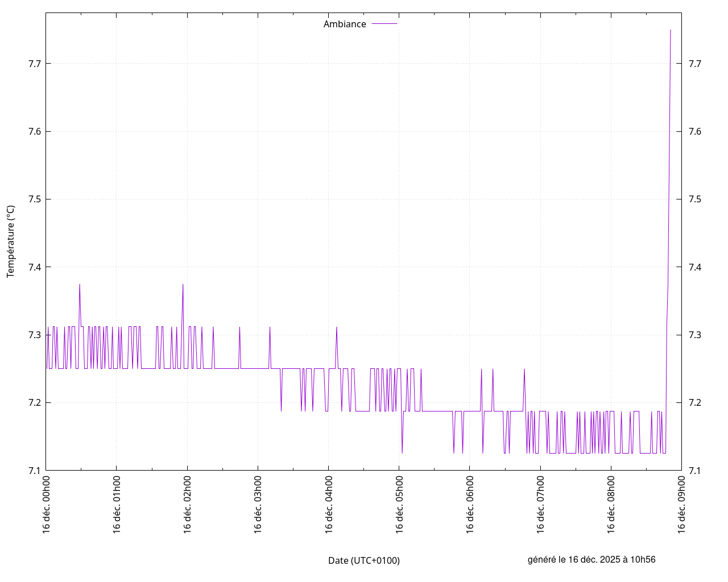Select the Température (°C) vertical axis title

pos(11,242)
